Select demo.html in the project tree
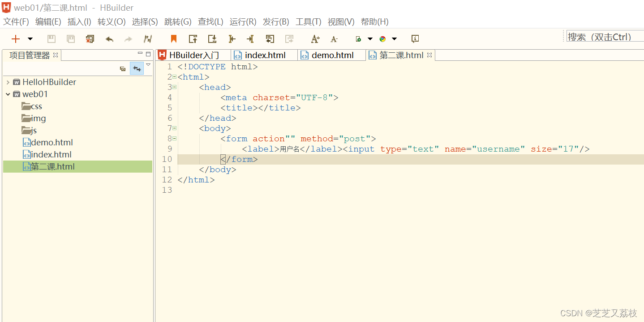This screenshot has width=644, height=322. point(47,142)
